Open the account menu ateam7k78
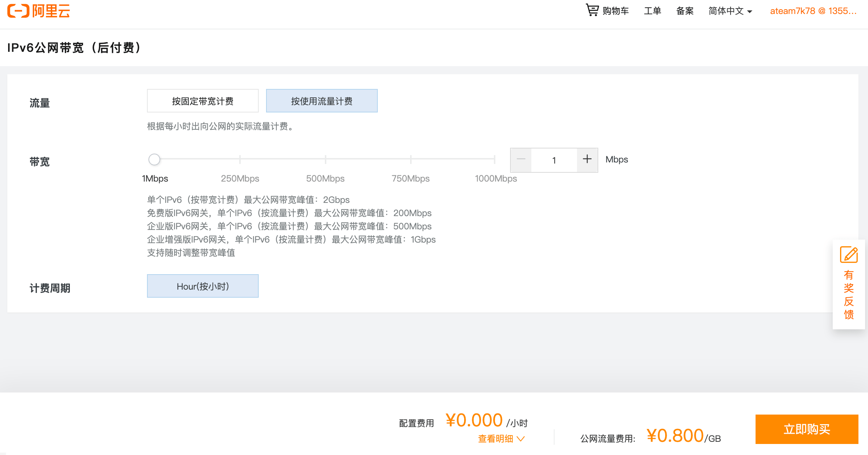Image resolution: width=868 pixels, height=455 pixels. tap(813, 11)
